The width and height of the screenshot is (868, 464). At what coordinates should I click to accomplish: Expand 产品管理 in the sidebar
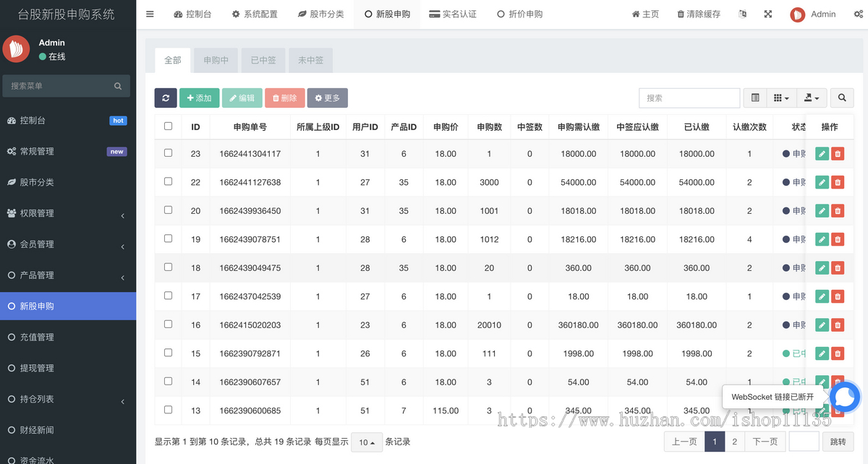point(68,275)
